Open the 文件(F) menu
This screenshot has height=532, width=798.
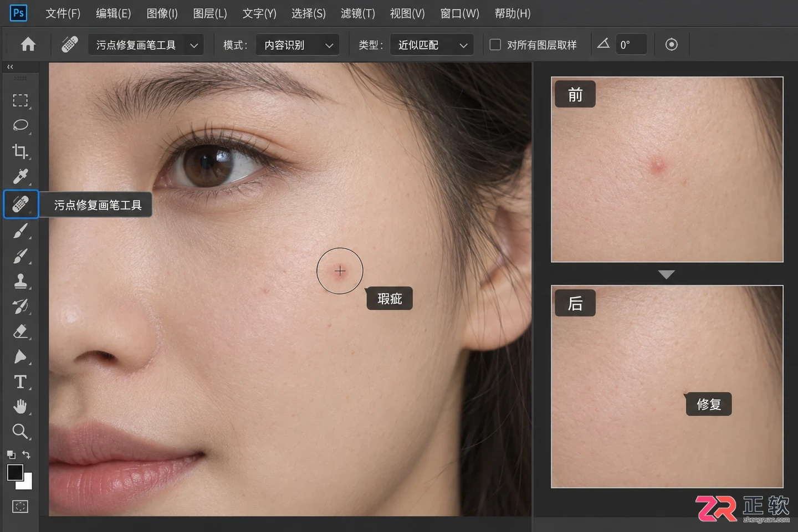[x=63, y=13]
